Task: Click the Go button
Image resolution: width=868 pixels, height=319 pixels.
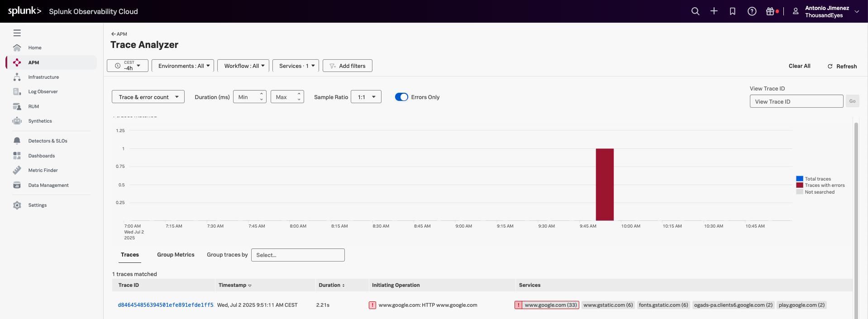Action: pos(852,101)
